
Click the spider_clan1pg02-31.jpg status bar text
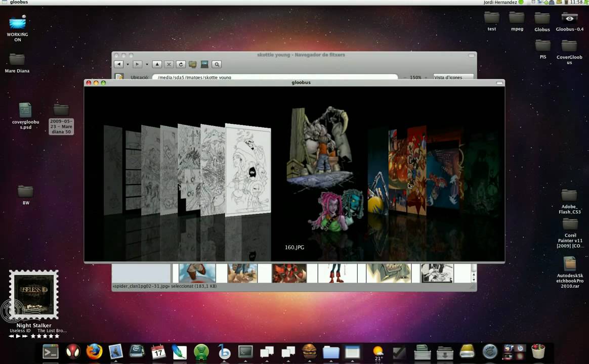164,286
